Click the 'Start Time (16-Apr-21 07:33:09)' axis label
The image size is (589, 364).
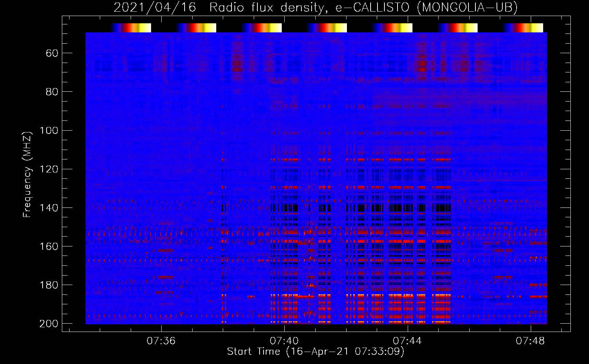(x=316, y=351)
